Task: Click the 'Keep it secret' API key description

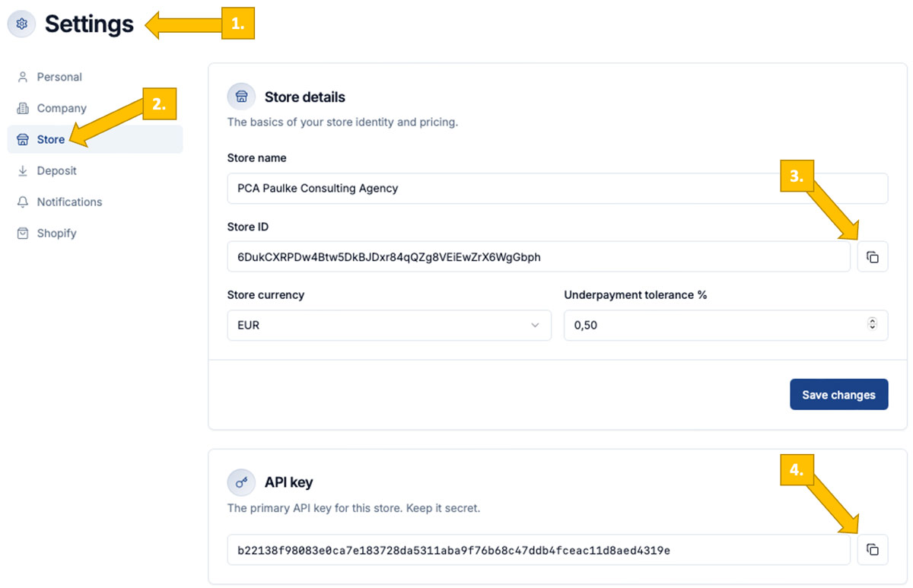Action: (354, 507)
